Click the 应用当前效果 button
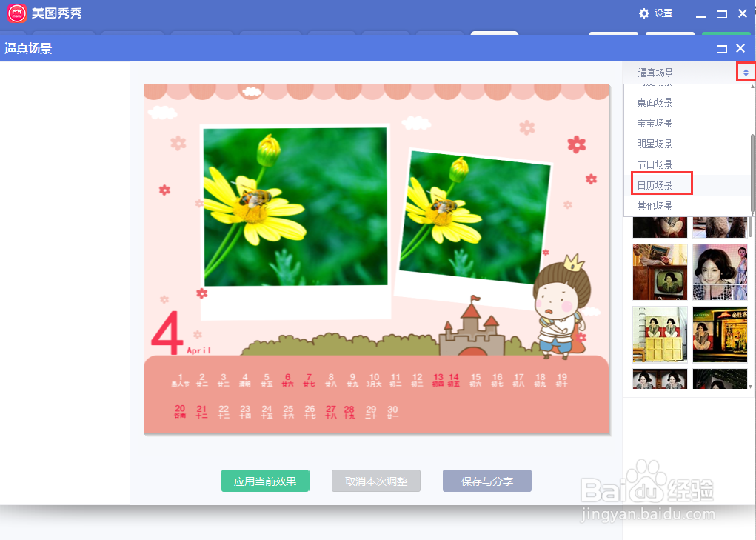This screenshot has width=756, height=540. coord(264,480)
